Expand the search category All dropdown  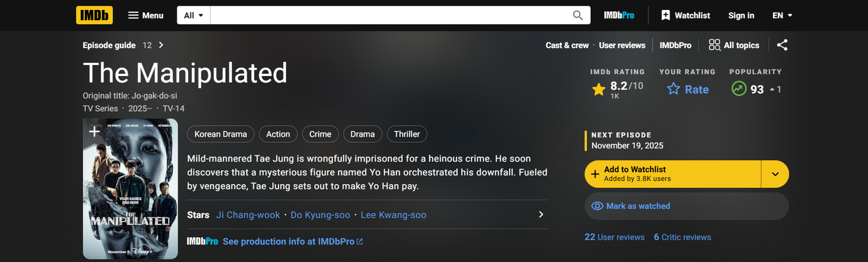pos(194,15)
